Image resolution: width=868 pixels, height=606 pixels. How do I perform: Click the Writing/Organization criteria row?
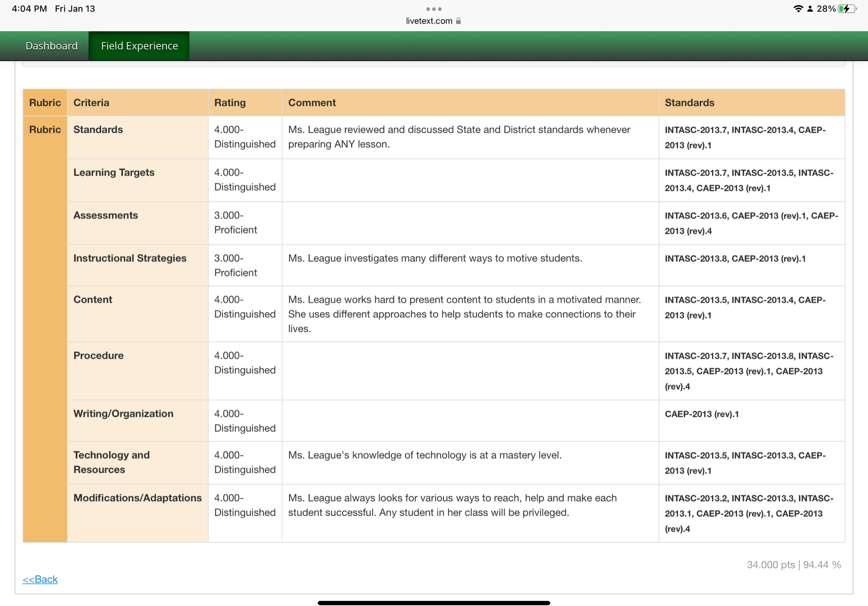click(x=123, y=414)
